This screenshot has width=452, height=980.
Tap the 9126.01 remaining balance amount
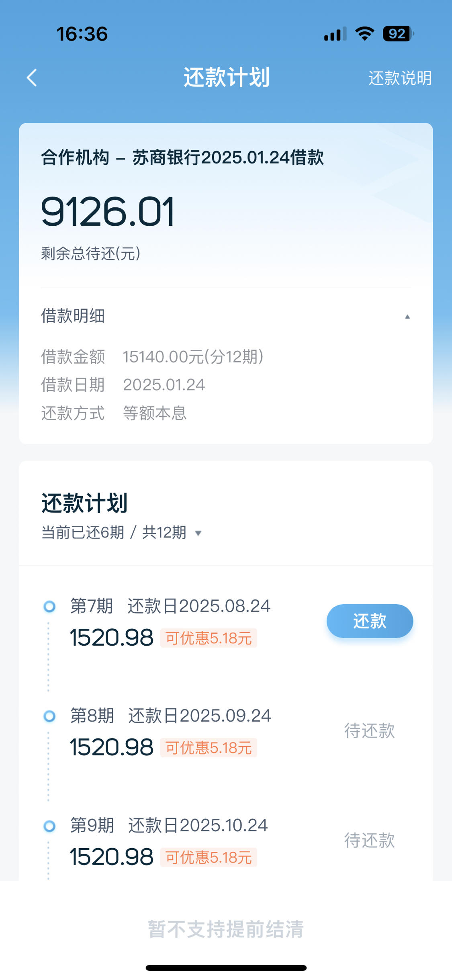coord(108,212)
